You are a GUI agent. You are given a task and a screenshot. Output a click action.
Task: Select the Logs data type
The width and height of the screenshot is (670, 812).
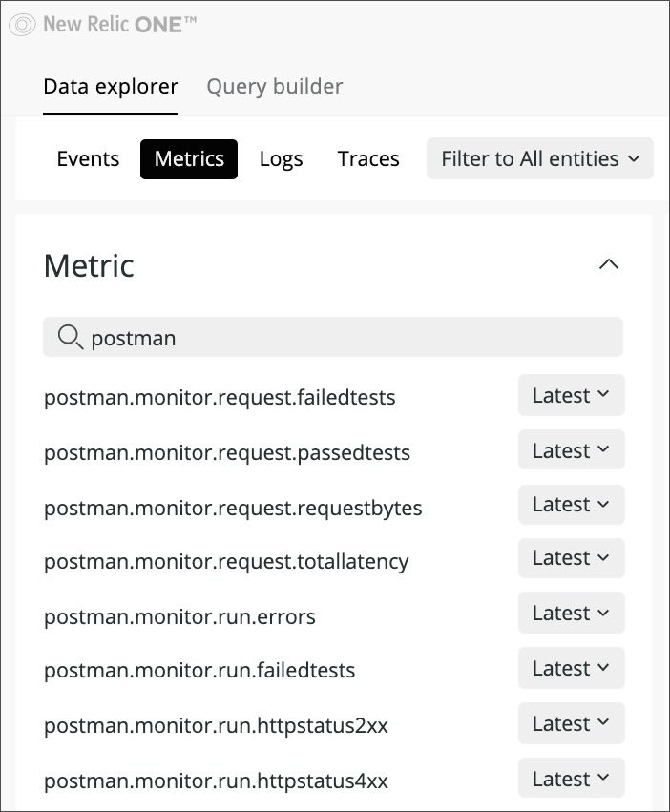click(x=281, y=159)
